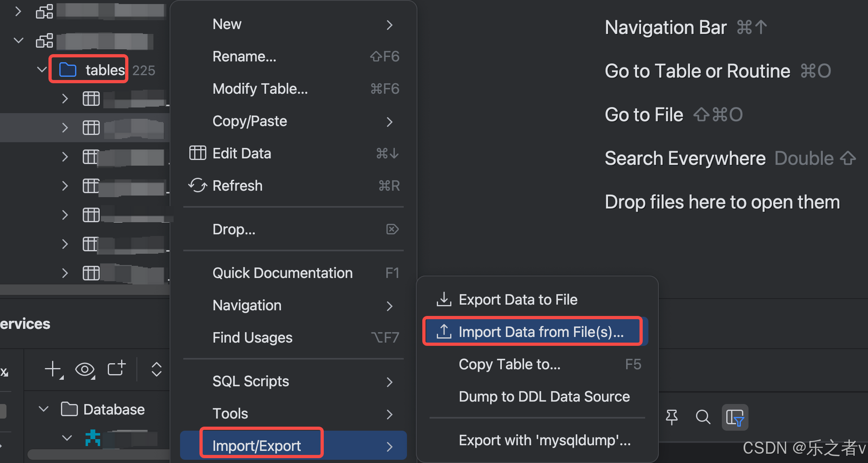Click the expand/collapse all arrows icon
Screen dimensions: 868x463
tap(156, 369)
